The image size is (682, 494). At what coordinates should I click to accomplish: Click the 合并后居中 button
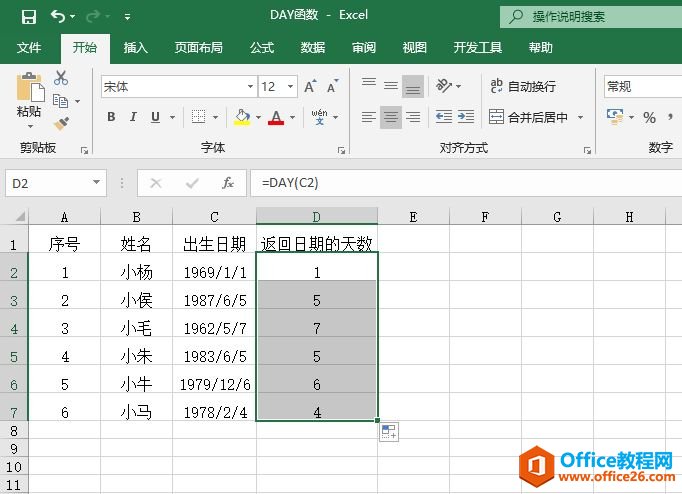529,117
